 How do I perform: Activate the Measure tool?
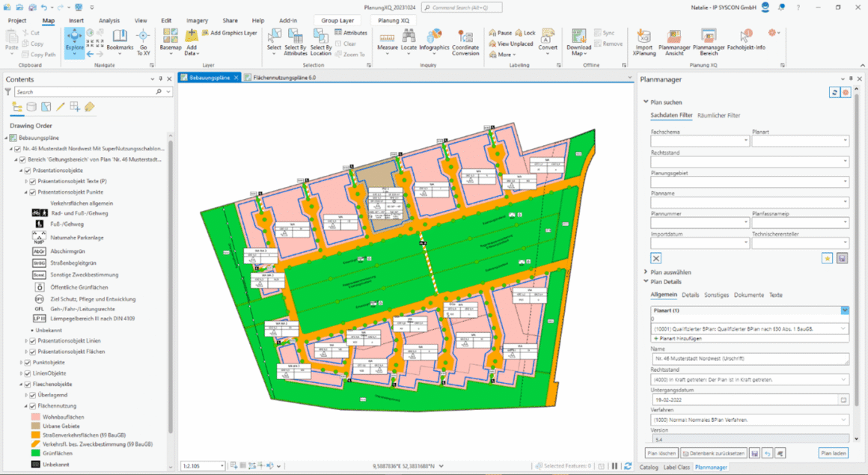(x=388, y=40)
